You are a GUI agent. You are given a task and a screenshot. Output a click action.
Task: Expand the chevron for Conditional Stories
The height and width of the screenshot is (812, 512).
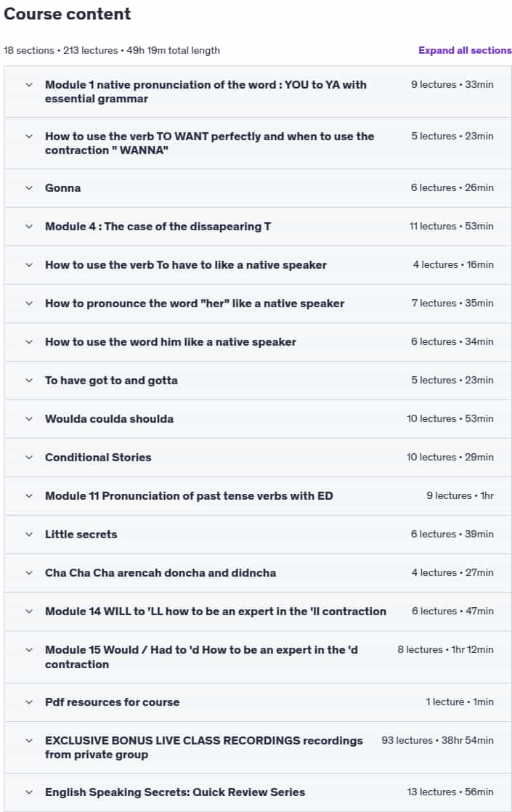(x=29, y=458)
